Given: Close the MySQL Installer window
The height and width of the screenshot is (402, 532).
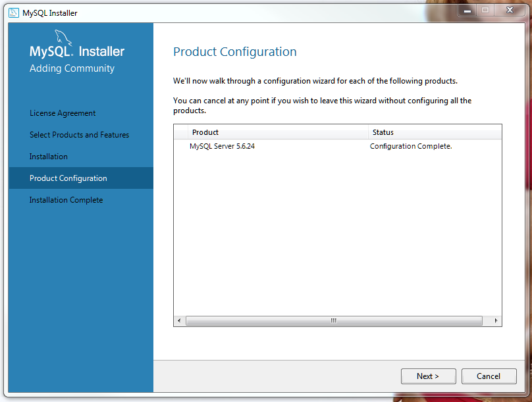Looking at the screenshot, I should click(510, 10).
